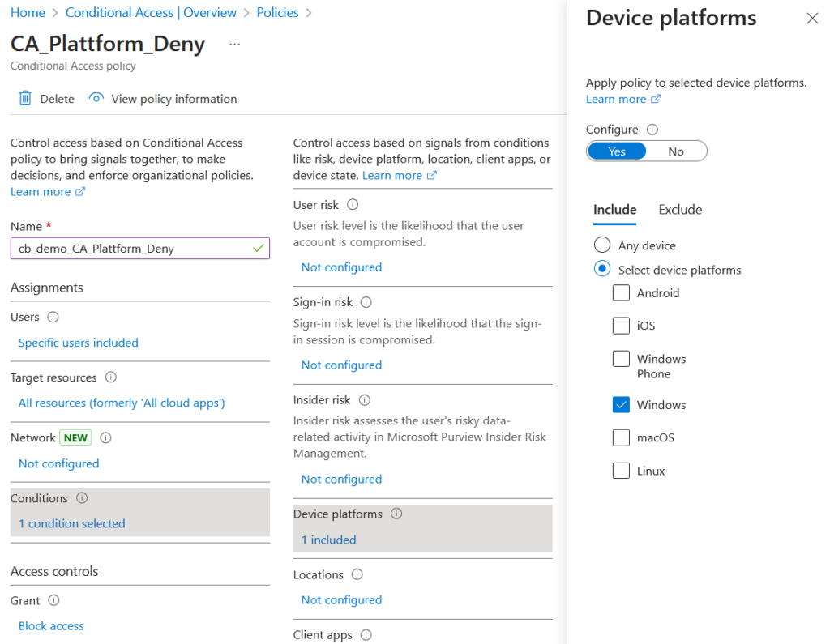
Task: Set Configure toggle to No
Action: click(676, 151)
